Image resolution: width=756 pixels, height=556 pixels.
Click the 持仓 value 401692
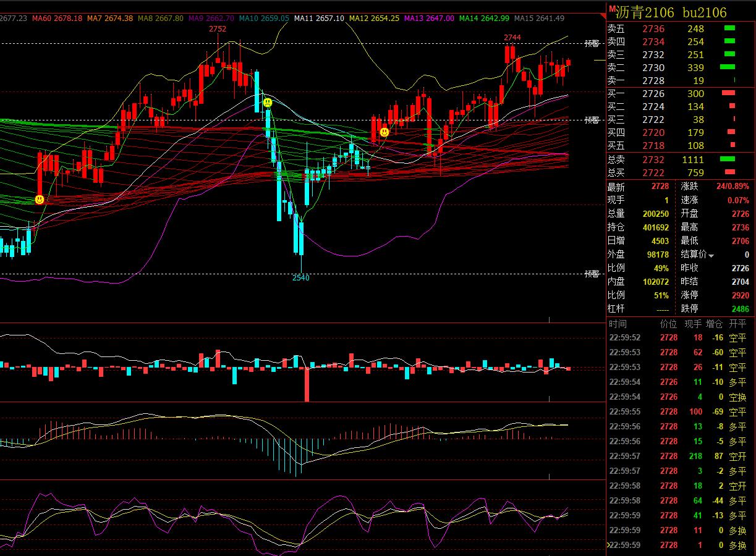pos(655,227)
